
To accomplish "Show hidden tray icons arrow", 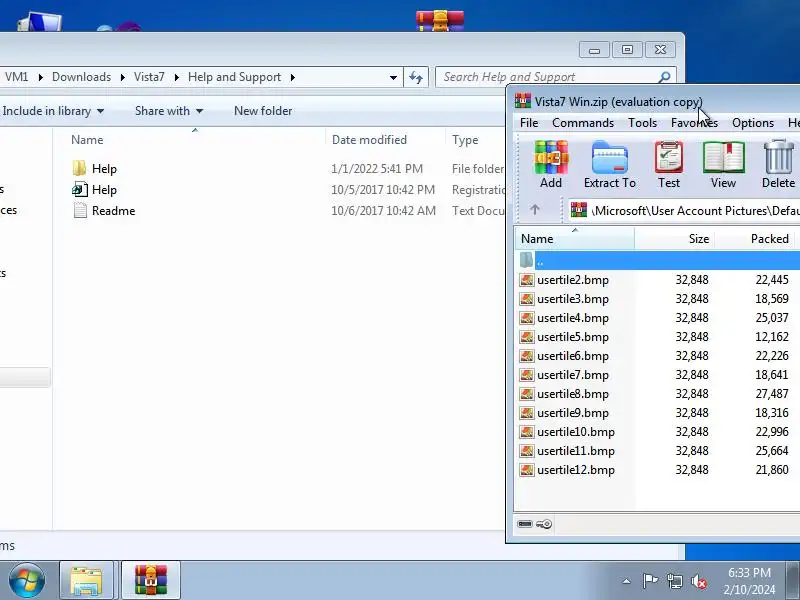I will 627,581.
